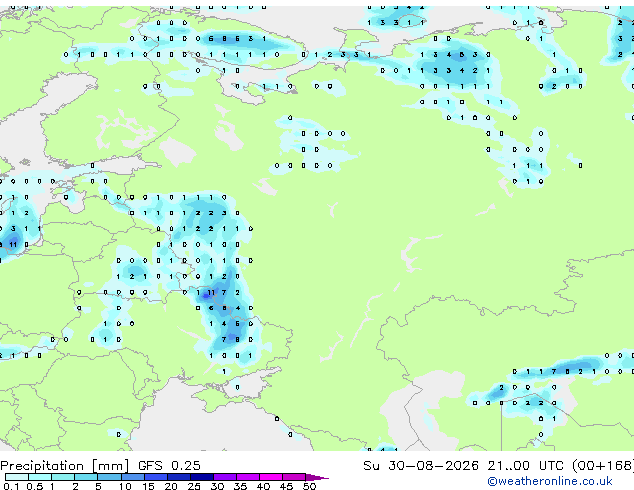Click the "30" legend scale label
This screenshot has height=490, width=634.
(217, 486)
